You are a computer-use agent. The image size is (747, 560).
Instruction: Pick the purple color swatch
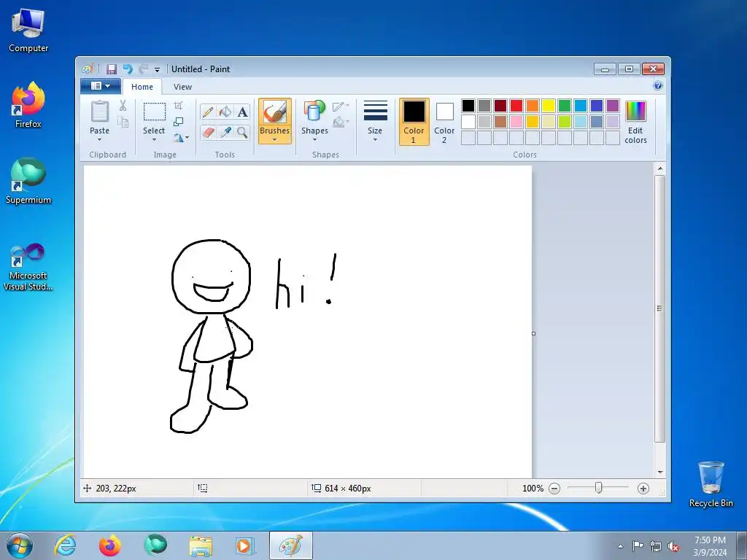click(x=613, y=106)
